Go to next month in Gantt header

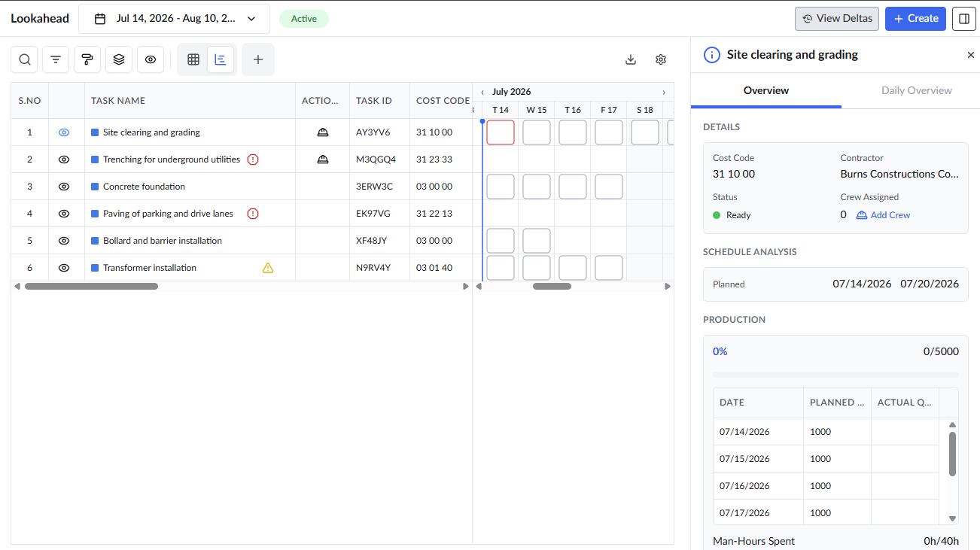click(x=664, y=92)
